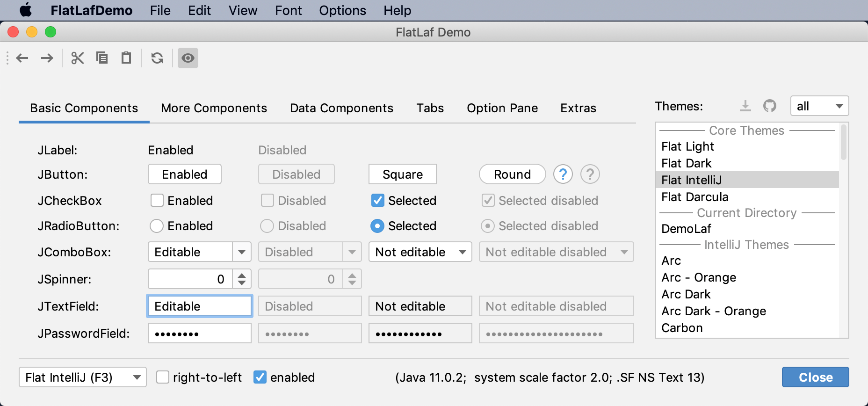The height and width of the screenshot is (406, 868).
Task: Decrease the enabled JSpinner value
Action: coord(242,283)
